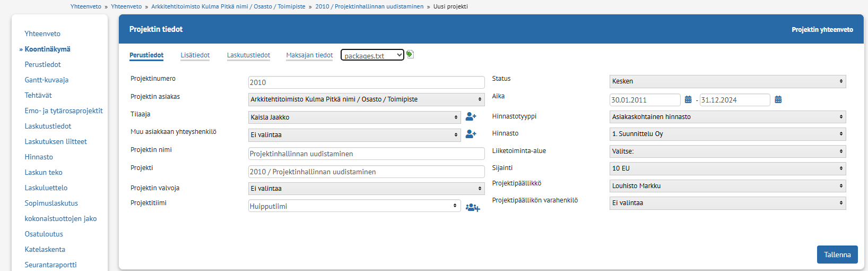Open Hinnasto in the sidebar menu
Screen dimensions: 868x271
tap(39, 157)
